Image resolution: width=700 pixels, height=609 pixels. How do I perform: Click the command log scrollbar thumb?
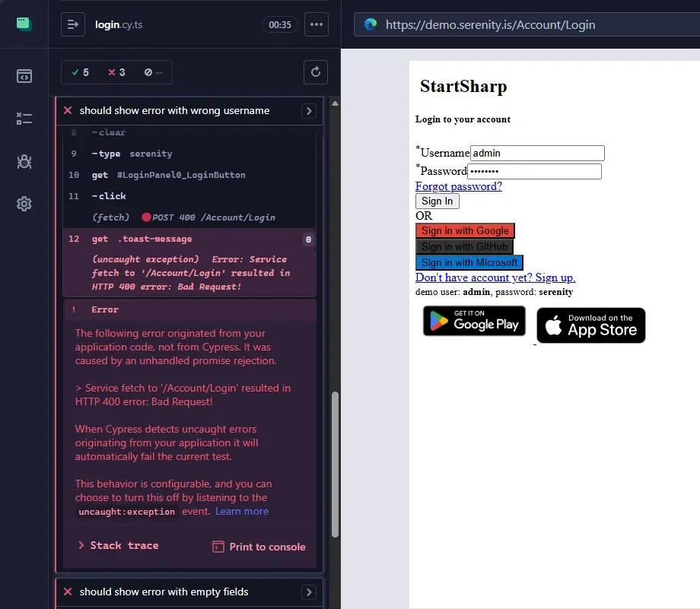coord(335,465)
